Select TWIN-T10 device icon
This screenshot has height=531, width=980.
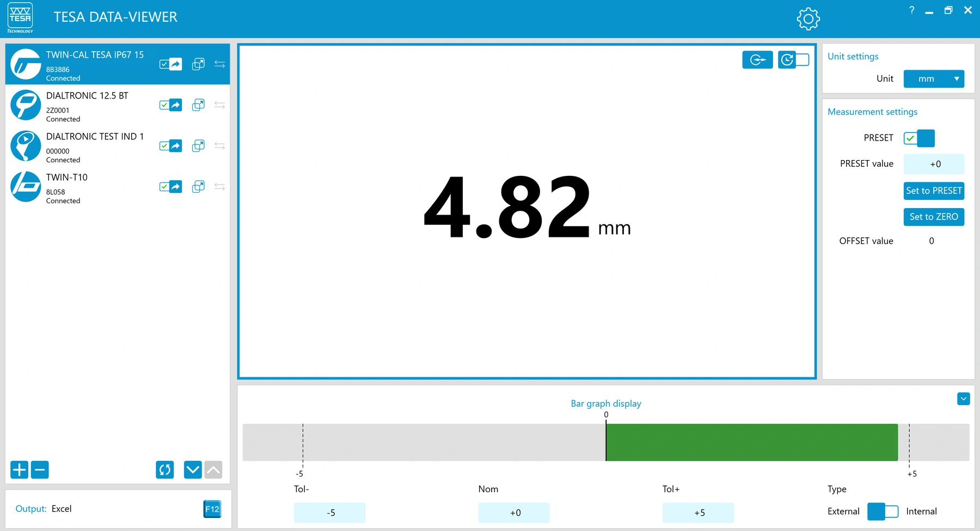point(26,187)
